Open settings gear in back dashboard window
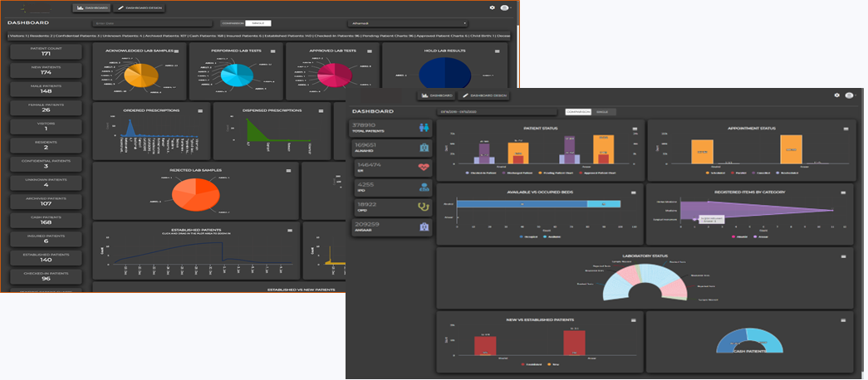 coord(492,7)
